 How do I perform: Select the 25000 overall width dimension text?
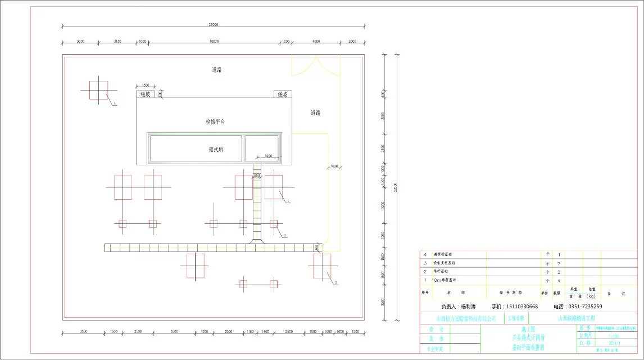tap(214, 25)
